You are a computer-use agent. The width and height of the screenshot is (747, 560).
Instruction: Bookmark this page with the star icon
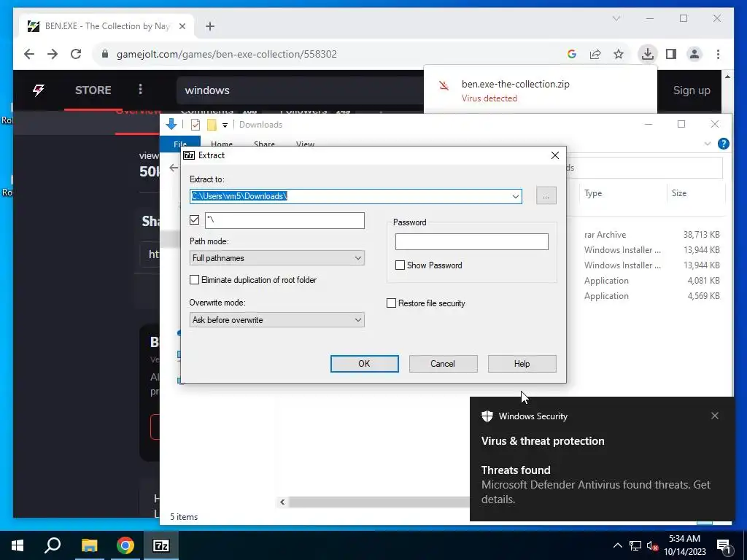(619, 54)
